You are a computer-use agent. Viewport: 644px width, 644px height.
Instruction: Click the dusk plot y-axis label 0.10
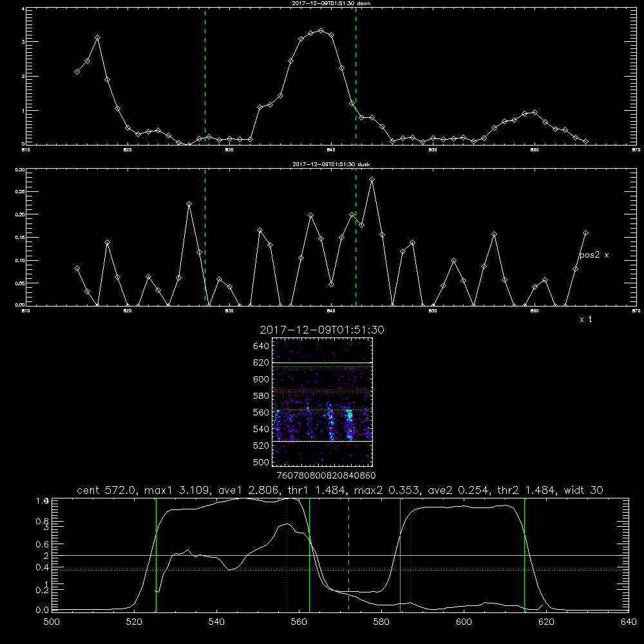coord(20,260)
